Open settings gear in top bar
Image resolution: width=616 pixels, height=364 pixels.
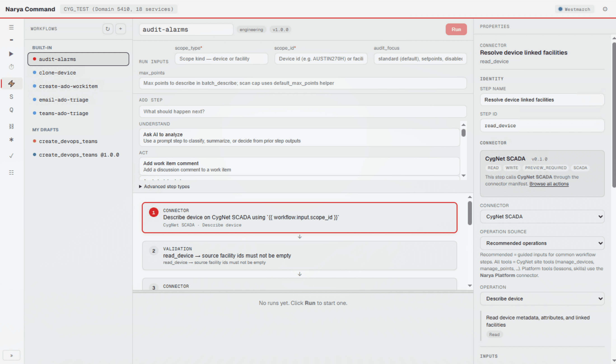[605, 9]
